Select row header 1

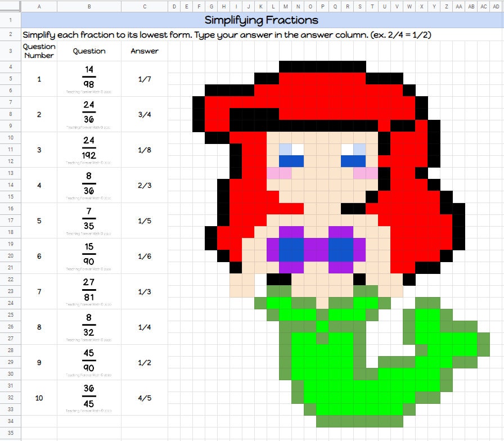(x=9, y=20)
